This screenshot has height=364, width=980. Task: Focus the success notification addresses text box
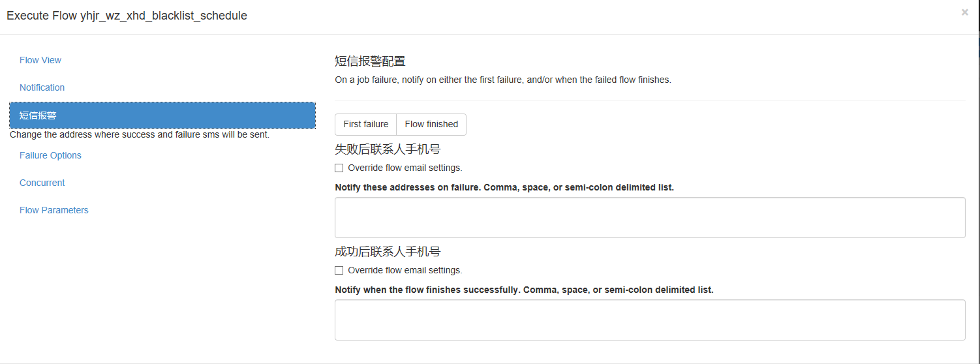tap(650, 320)
